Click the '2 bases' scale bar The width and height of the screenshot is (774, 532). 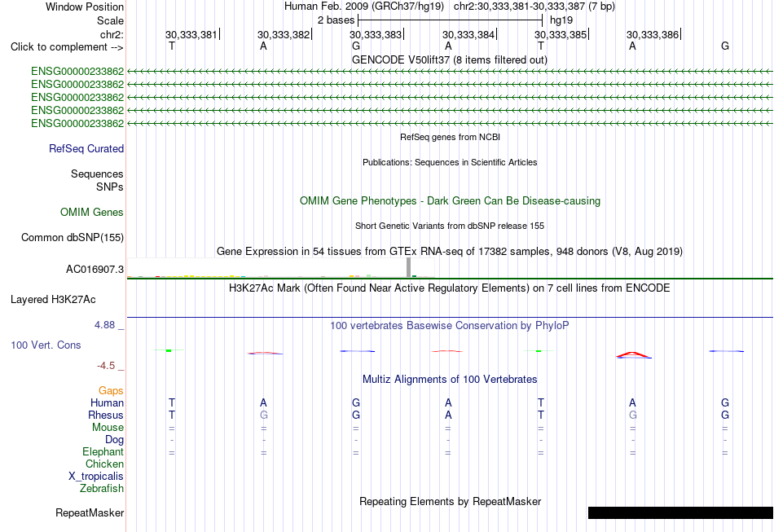(451, 20)
